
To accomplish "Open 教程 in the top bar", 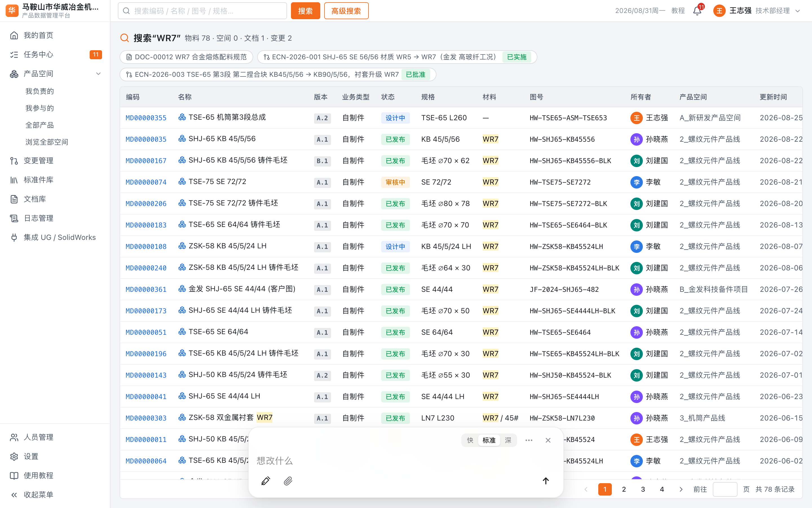I will click(x=678, y=11).
